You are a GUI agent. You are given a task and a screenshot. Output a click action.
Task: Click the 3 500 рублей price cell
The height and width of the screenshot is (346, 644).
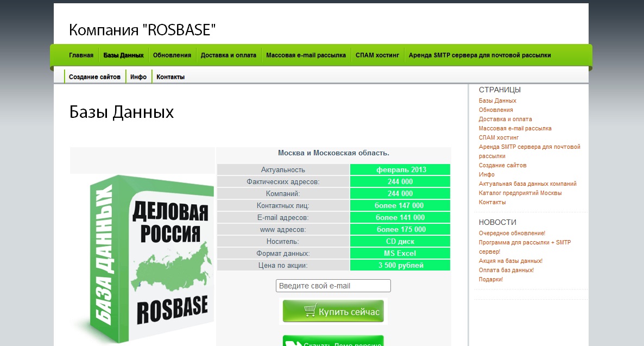pyautogui.click(x=400, y=265)
